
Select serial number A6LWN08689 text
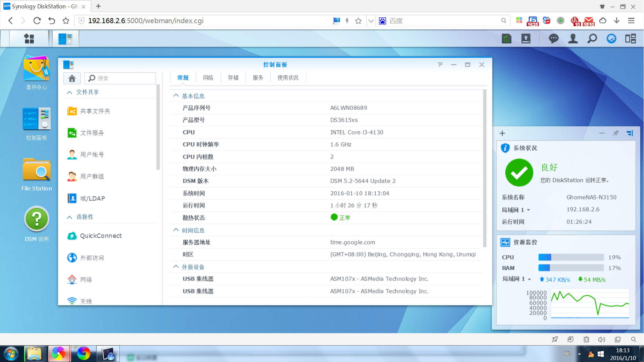[x=348, y=108]
